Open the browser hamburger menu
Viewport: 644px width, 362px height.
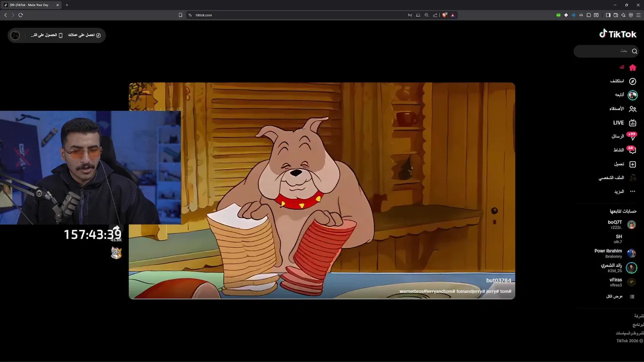pyautogui.click(x=638, y=15)
